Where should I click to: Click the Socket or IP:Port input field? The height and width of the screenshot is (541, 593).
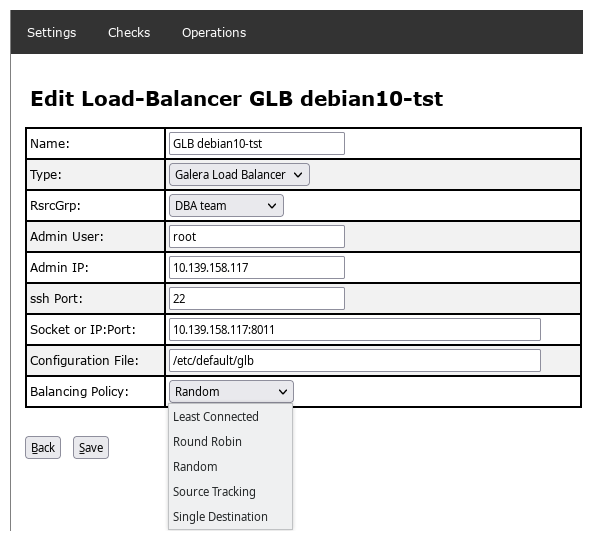point(355,330)
